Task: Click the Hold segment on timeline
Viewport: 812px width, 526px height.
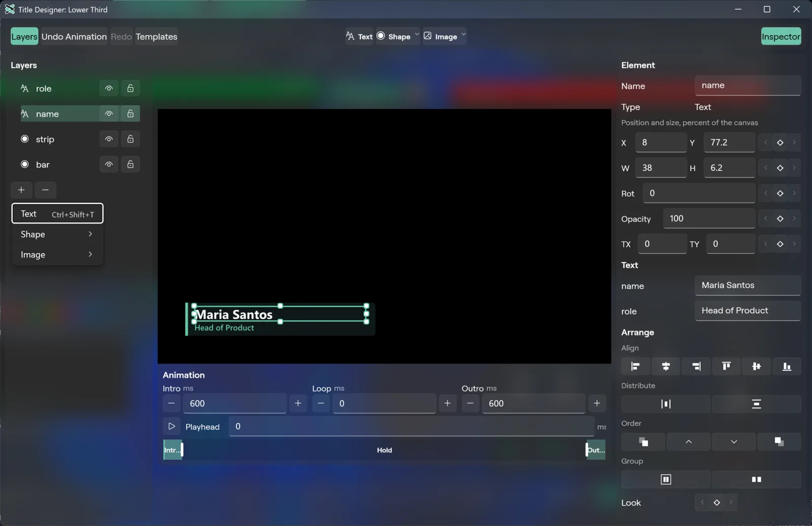Action: [x=384, y=450]
